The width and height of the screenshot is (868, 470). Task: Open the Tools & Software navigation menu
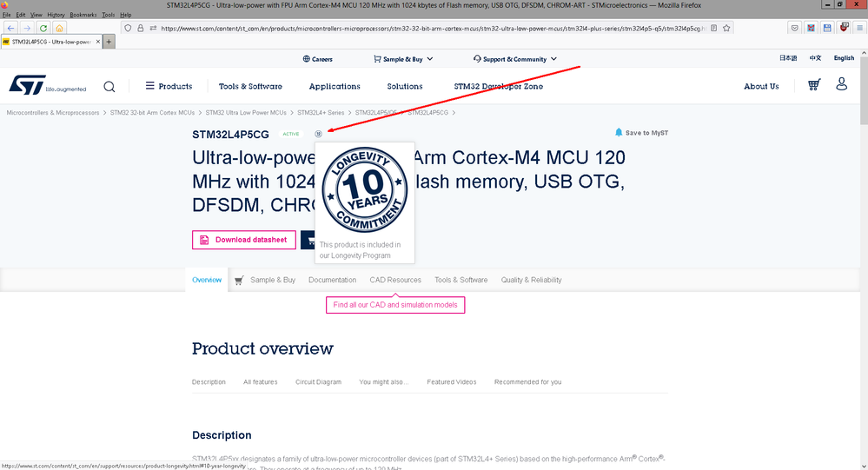pos(250,86)
